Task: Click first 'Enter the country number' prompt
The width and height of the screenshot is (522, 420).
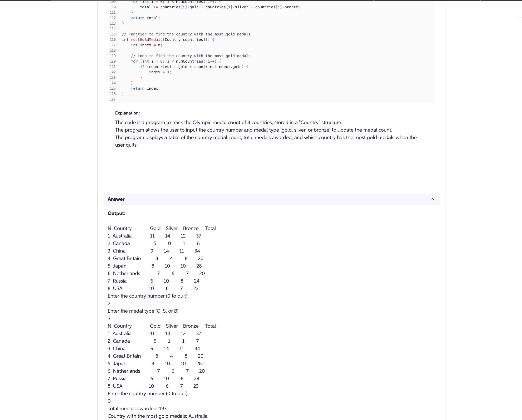Action: (x=148, y=296)
